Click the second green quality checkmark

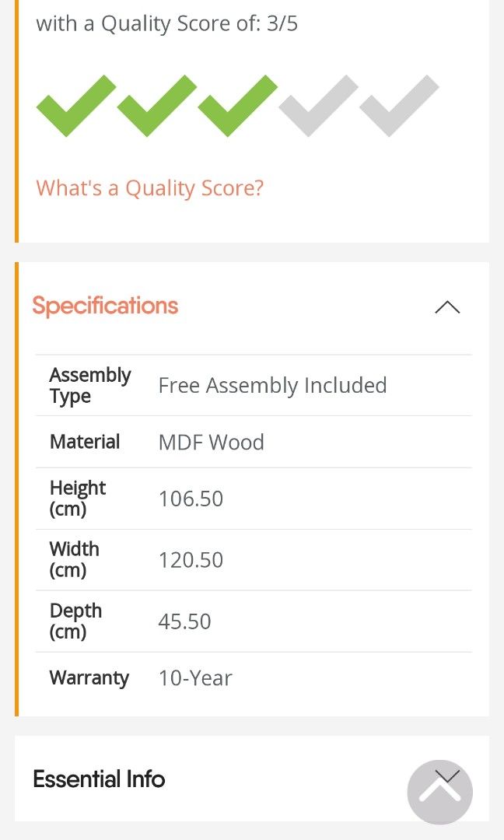[156, 107]
